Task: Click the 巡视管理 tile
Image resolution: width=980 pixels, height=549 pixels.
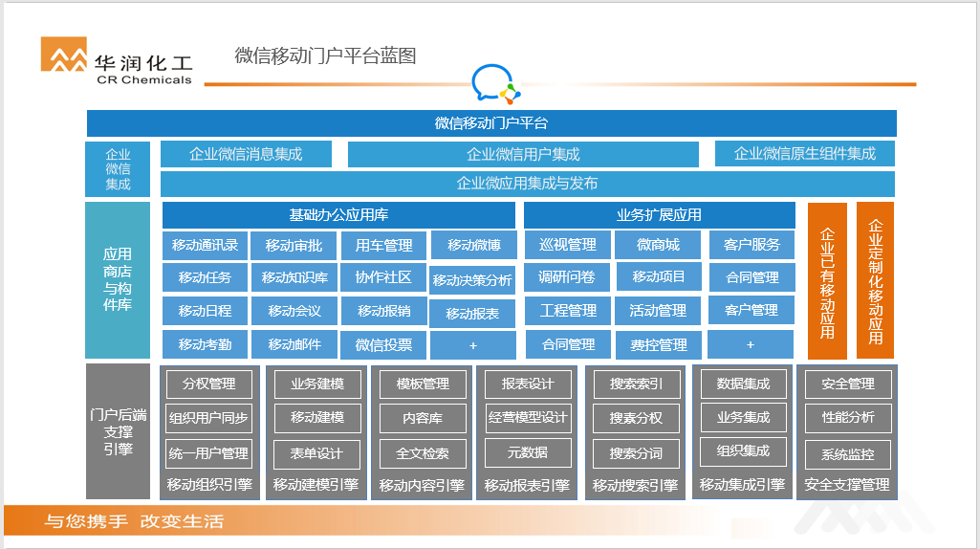Action: click(x=568, y=245)
